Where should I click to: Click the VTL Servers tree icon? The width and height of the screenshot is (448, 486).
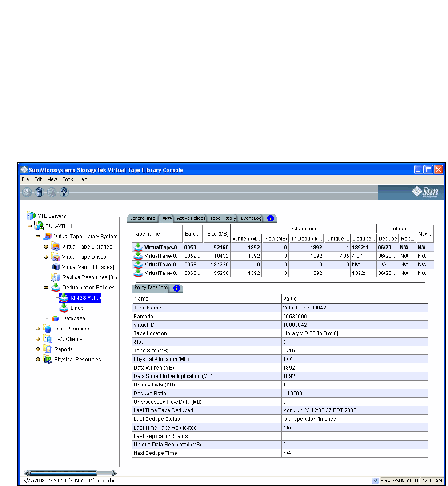point(31,215)
